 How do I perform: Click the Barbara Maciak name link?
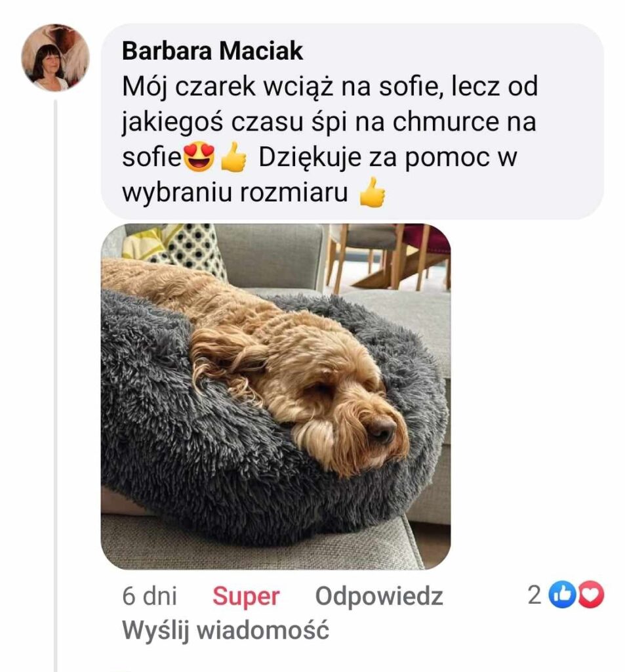click(212, 51)
